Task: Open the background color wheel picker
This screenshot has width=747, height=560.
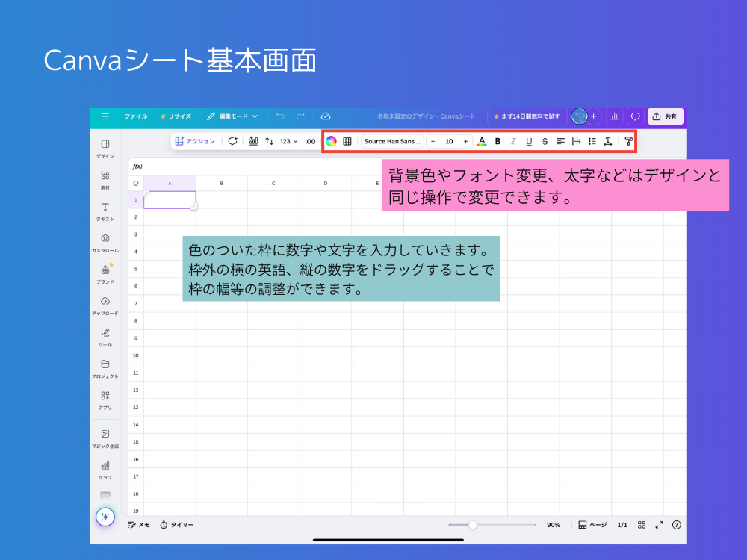Action: (331, 141)
